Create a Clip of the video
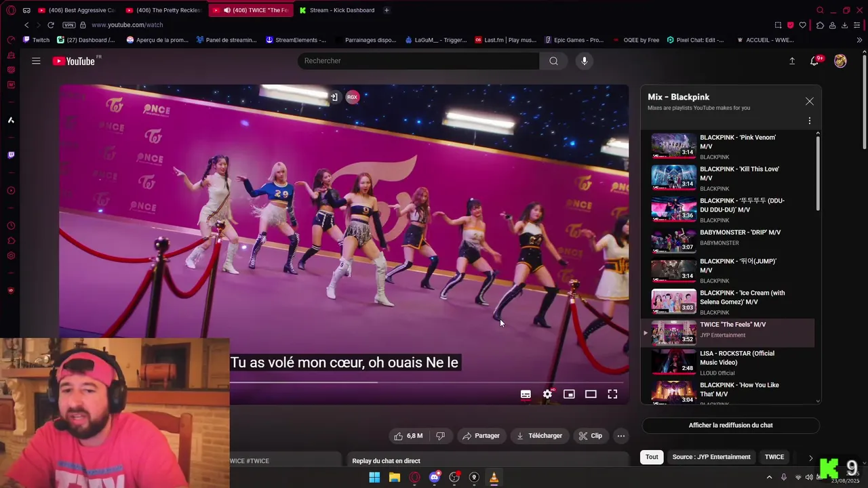 click(x=590, y=436)
